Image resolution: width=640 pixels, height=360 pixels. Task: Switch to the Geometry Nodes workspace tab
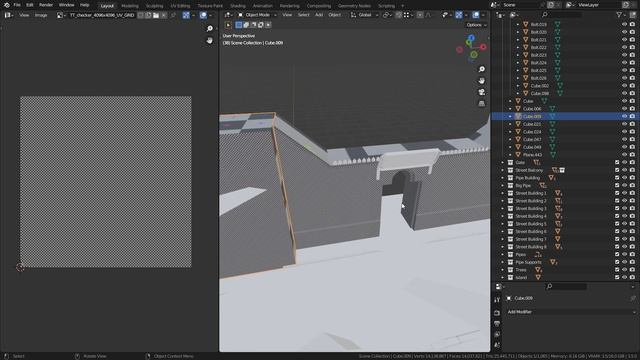[x=354, y=6]
